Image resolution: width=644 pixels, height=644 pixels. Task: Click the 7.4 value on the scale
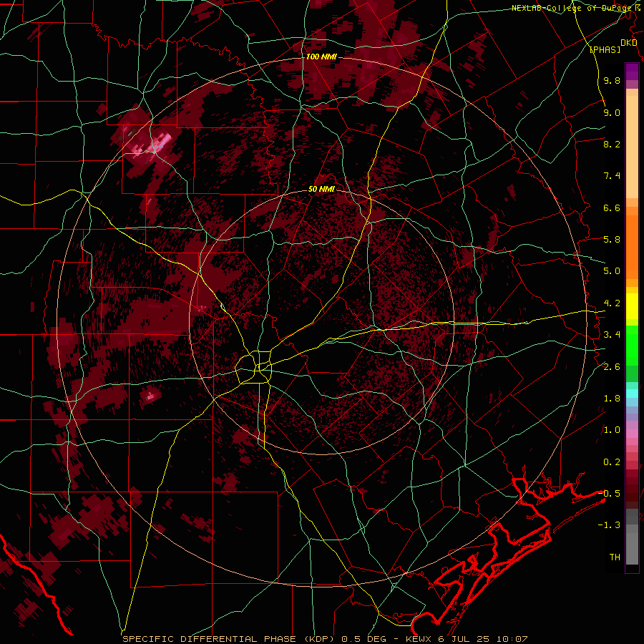point(612,176)
